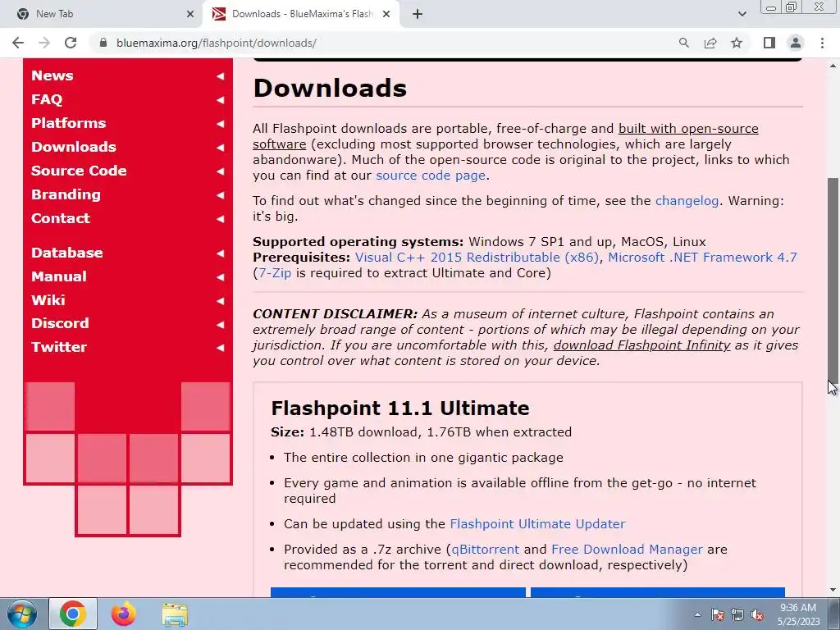Open the 'source code page' link
Screen dimensions: 840x630
(431, 176)
